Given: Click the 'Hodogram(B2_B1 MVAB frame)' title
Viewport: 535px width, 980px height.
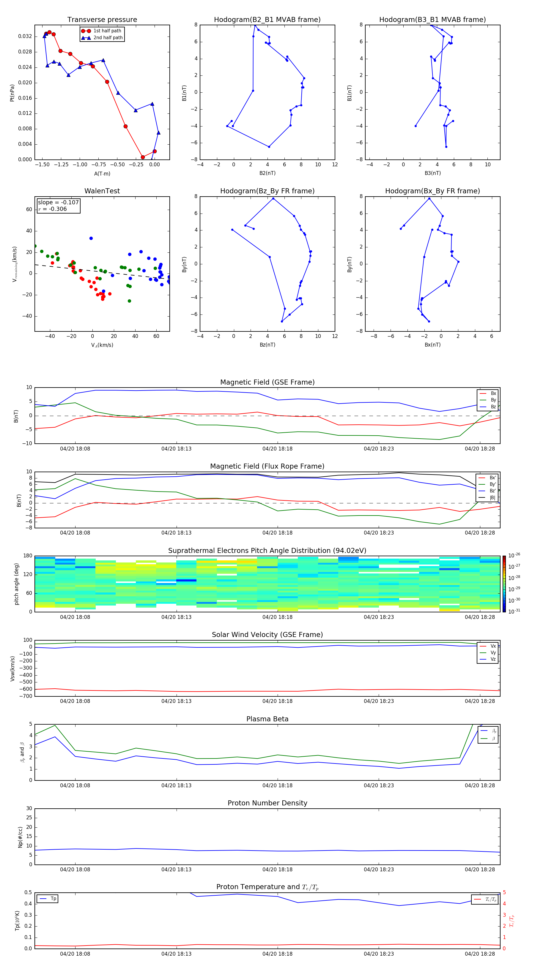Looking at the screenshot, I should (x=267, y=20).
